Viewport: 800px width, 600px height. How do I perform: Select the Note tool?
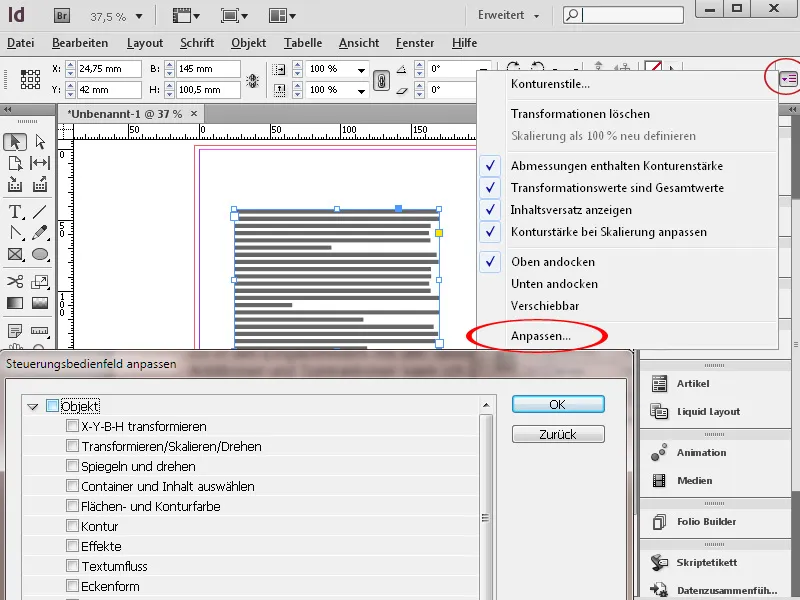pos(15,331)
